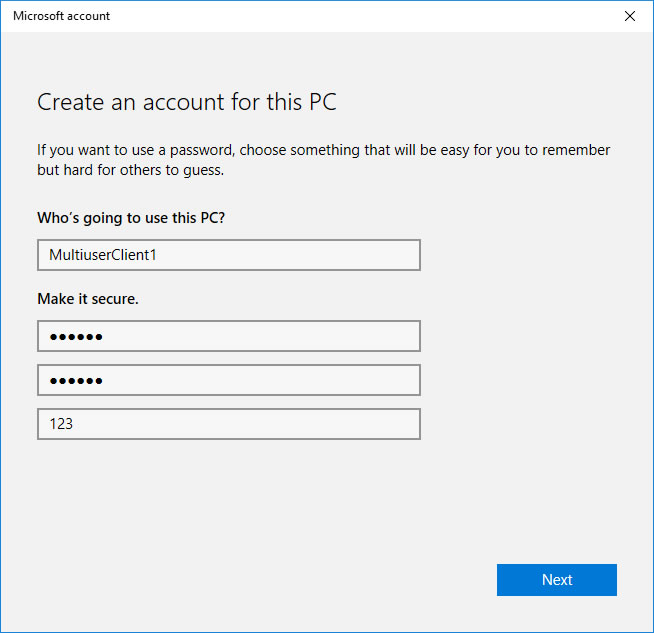Click the Microsoft account title bar text
654x633 pixels.
pyautogui.click(x=61, y=16)
